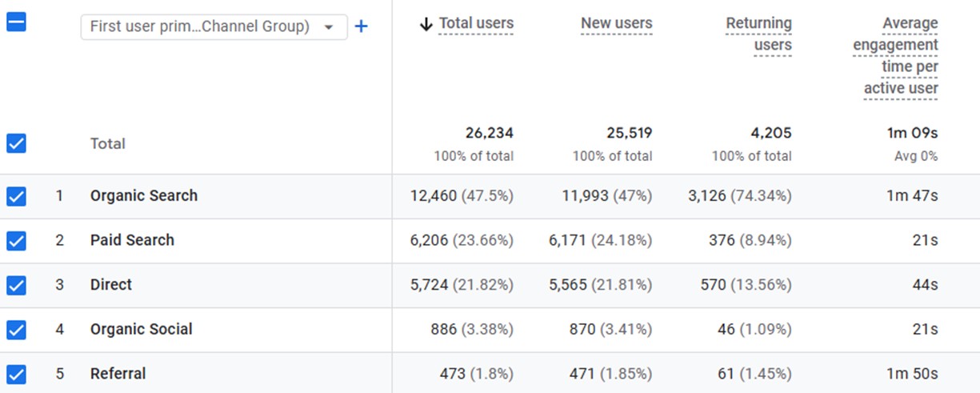980x393 pixels.
Task: Click the sort arrow beside Total users
Action: coord(426,24)
